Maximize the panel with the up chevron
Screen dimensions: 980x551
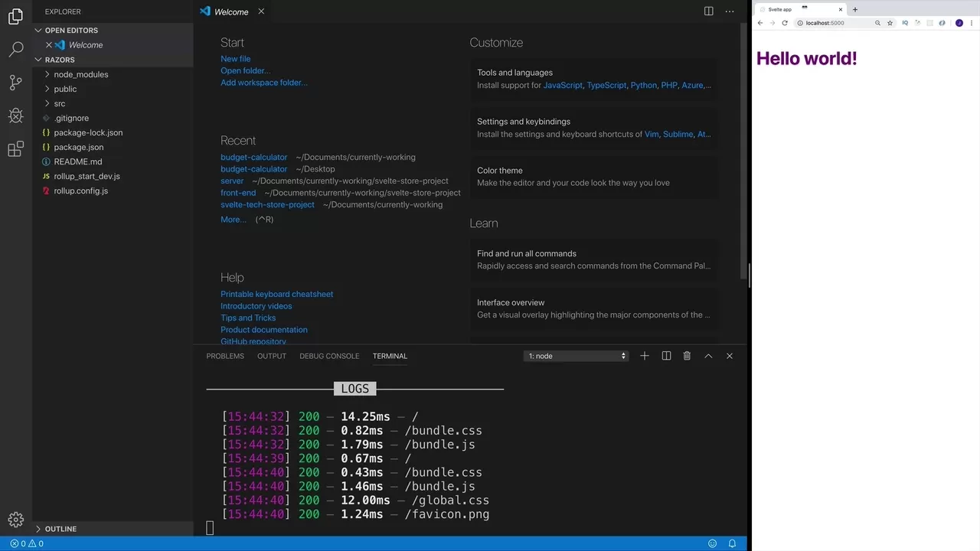[708, 356]
